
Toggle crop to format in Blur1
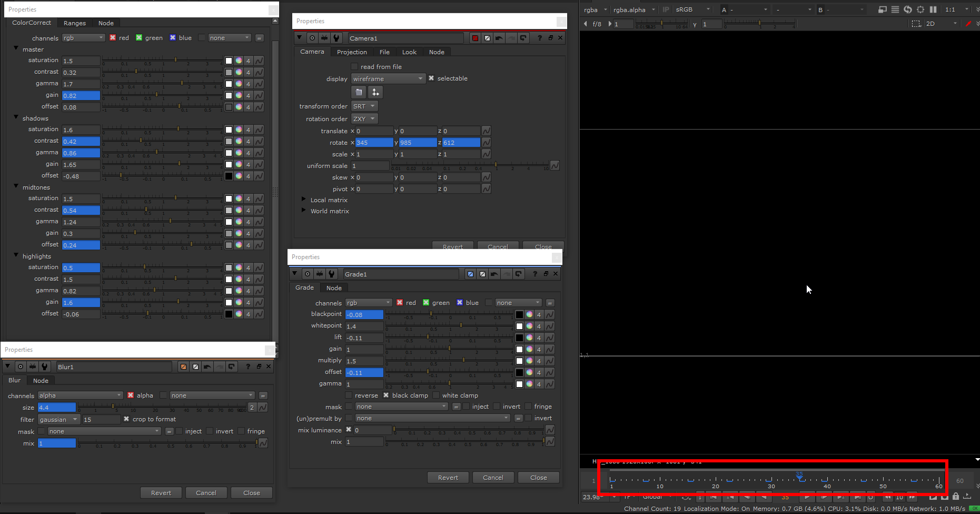click(126, 419)
